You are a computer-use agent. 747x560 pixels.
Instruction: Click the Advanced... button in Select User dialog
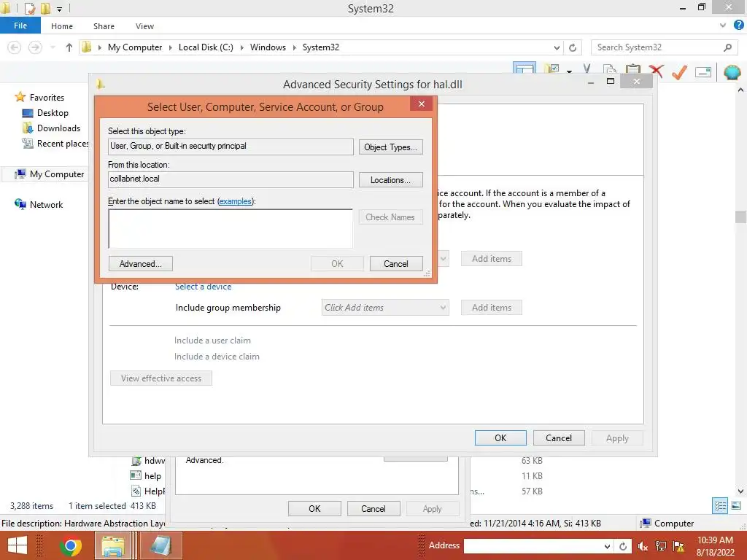(x=141, y=264)
